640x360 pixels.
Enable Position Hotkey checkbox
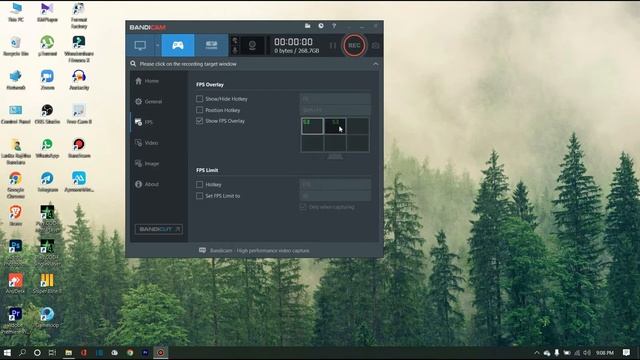tap(199, 110)
